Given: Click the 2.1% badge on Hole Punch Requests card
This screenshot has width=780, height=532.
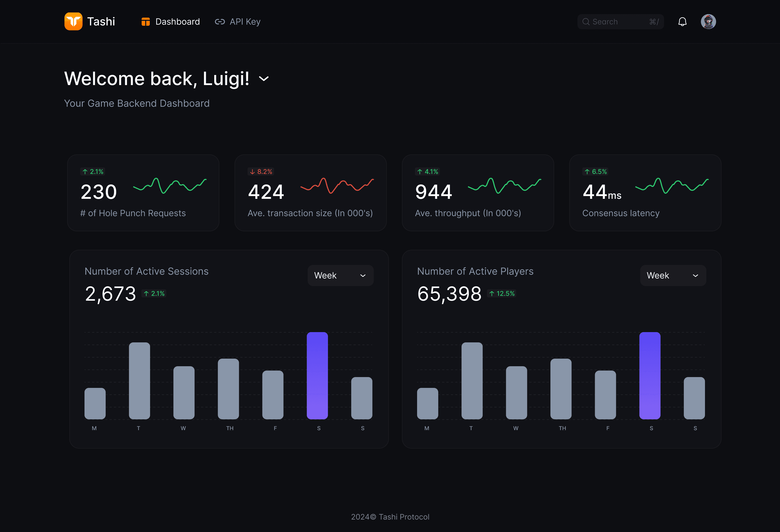Looking at the screenshot, I should point(93,171).
